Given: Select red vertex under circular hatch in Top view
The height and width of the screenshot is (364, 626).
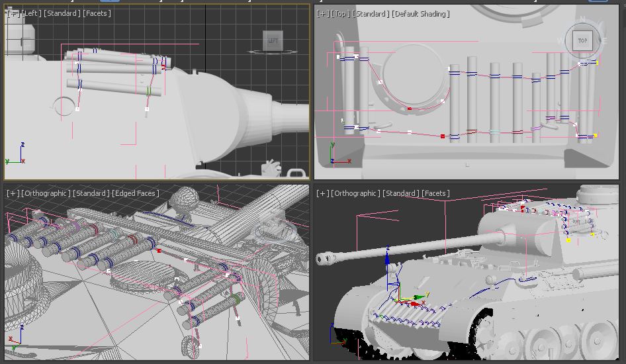Looking at the screenshot, I should [409, 109].
